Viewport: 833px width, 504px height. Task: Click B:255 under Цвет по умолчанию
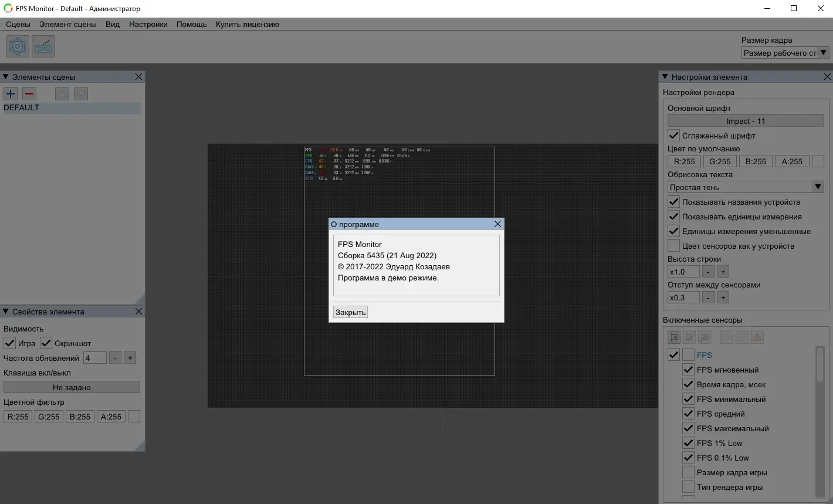pyautogui.click(x=756, y=161)
